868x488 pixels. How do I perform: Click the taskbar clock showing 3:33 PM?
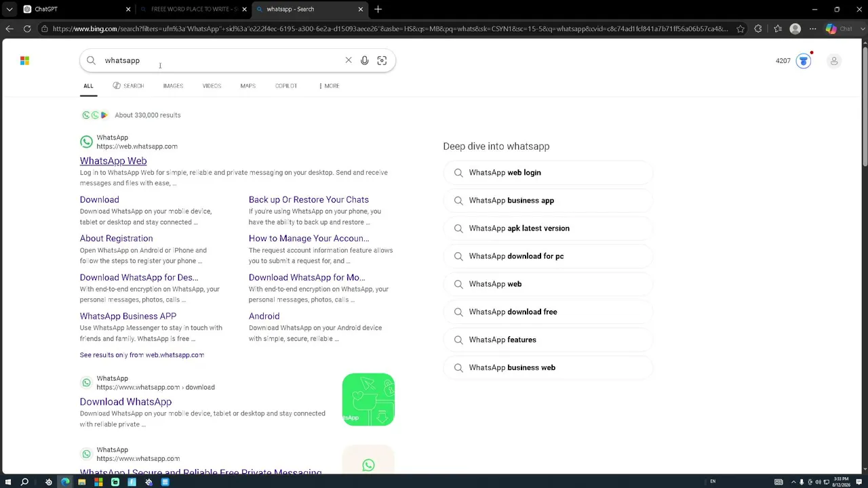(841, 482)
